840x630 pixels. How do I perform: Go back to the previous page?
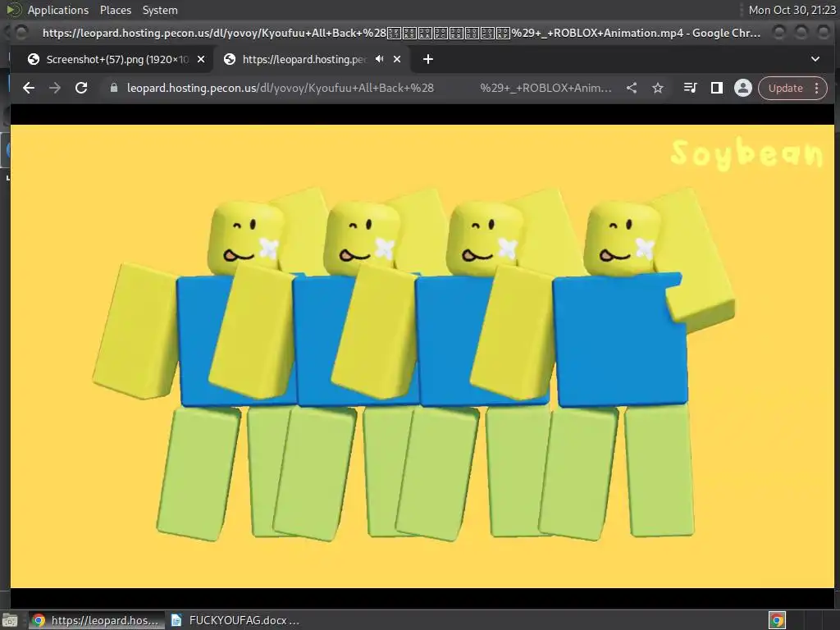coord(29,88)
